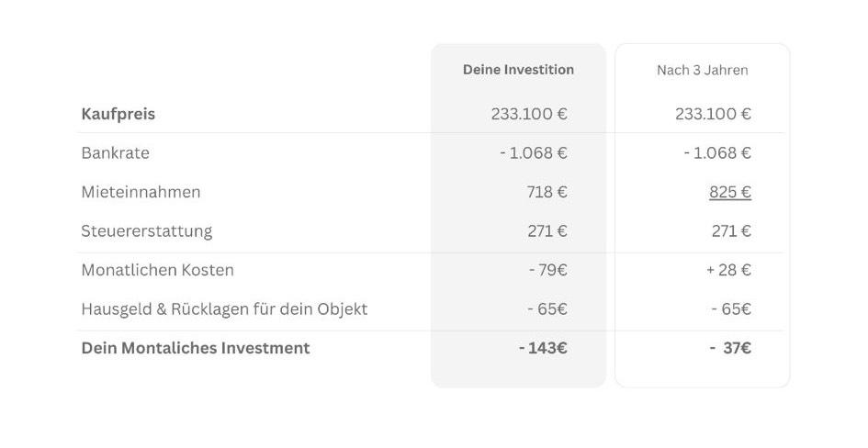Viewport: 868px width, 448px height.
Task: Select the Monatlichen Kosten label
Action: (x=157, y=270)
